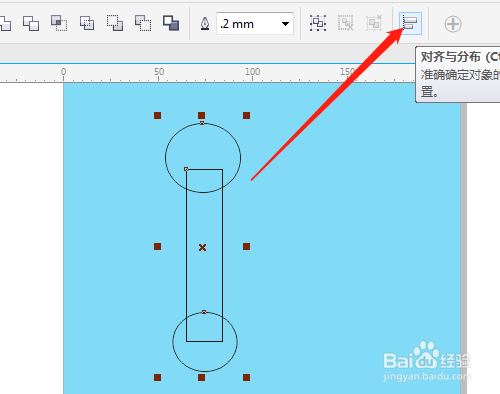Click the Trim shaping icon
The width and height of the screenshot is (500, 394).
31,24
